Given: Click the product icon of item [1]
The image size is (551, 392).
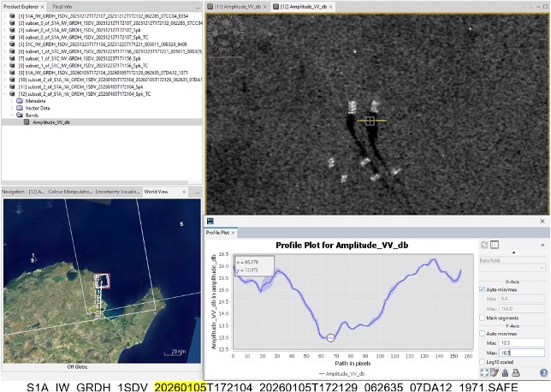Looking at the screenshot, I should tap(12, 15).
